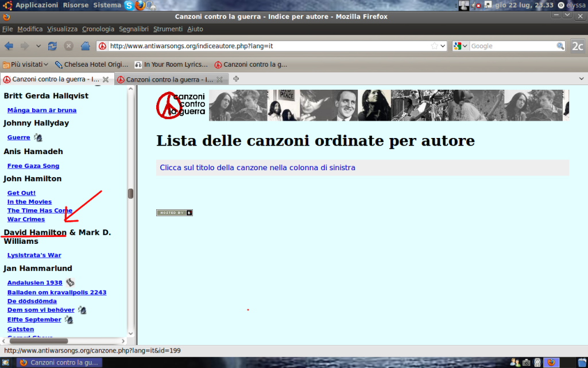Open Skype from the top panel
This screenshot has width=588, height=368.
129,5
